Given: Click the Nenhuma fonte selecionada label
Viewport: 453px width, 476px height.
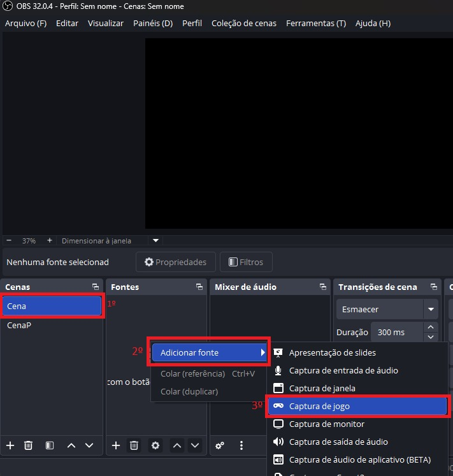Looking at the screenshot, I should point(58,262).
